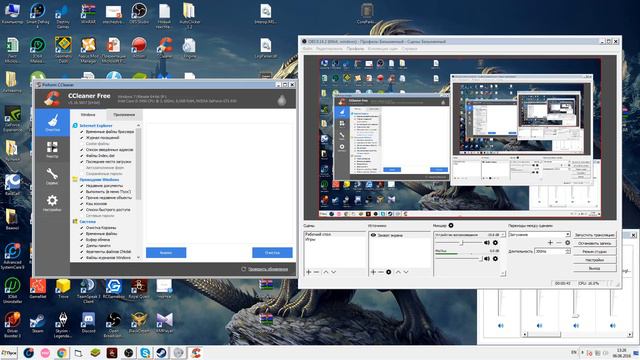Open the Сервис wrench tools section
Screen dimensions: 640x360
pos(52,176)
